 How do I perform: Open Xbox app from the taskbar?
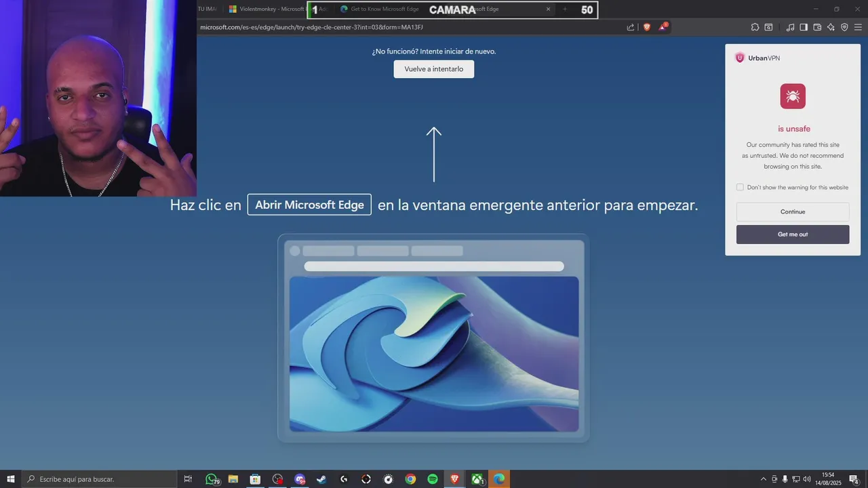[477, 479]
